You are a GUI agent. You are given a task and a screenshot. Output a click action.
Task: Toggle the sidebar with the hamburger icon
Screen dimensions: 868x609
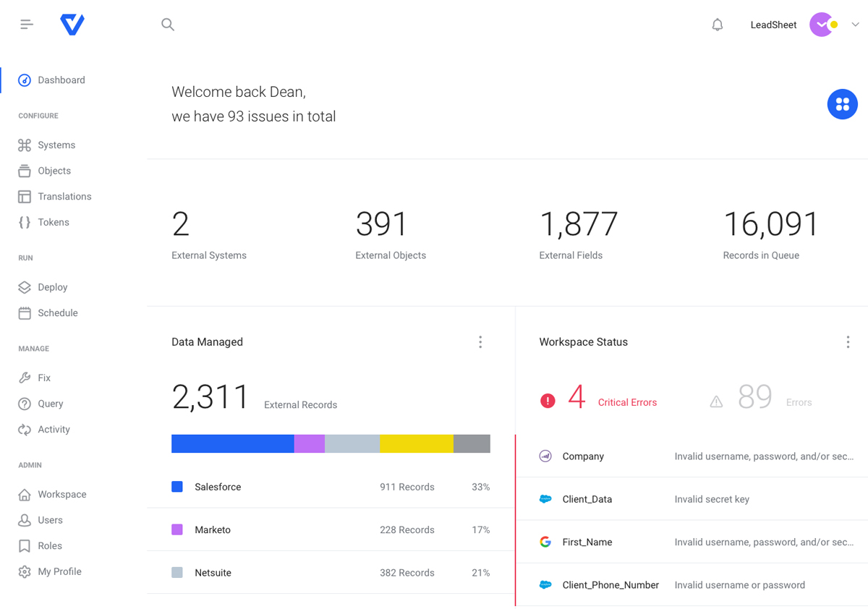click(27, 24)
